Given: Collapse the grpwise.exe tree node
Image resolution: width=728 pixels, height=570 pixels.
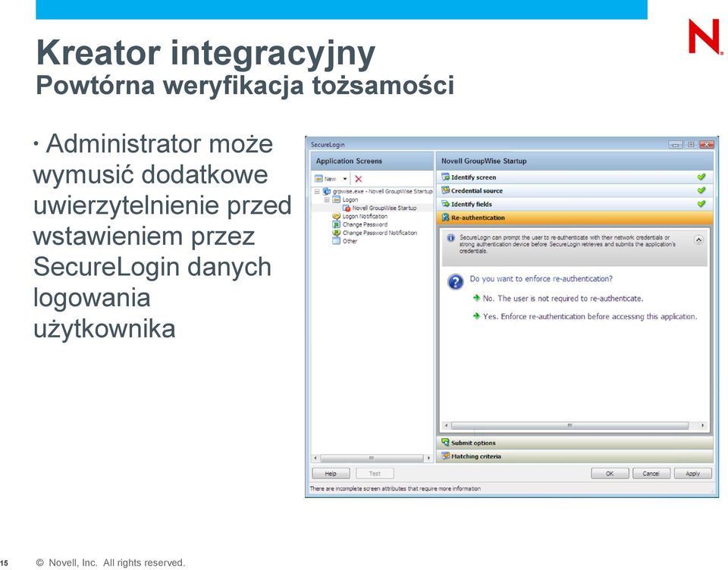Looking at the screenshot, I should pos(317,191).
